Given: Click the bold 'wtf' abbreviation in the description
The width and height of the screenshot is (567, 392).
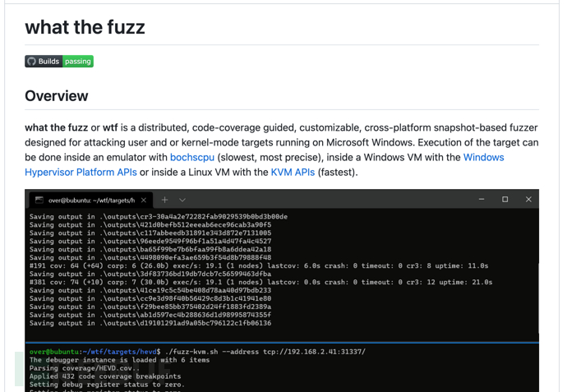Looking at the screenshot, I should coord(110,128).
